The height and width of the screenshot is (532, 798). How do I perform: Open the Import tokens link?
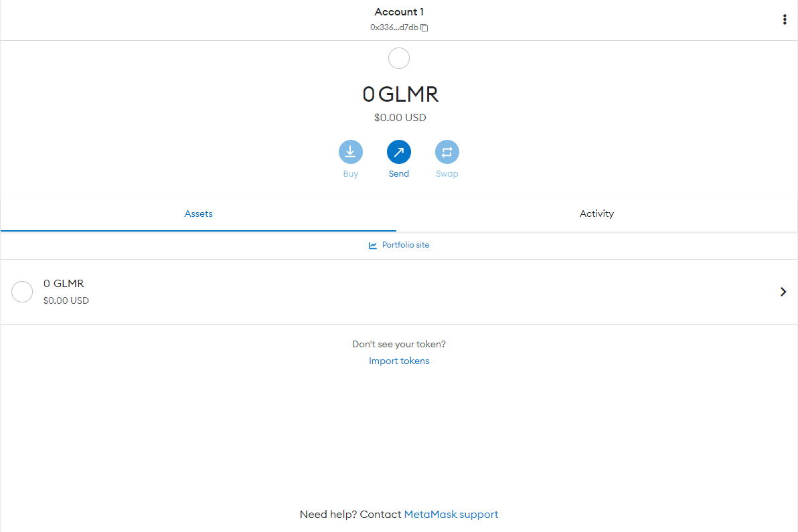pyautogui.click(x=399, y=361)
